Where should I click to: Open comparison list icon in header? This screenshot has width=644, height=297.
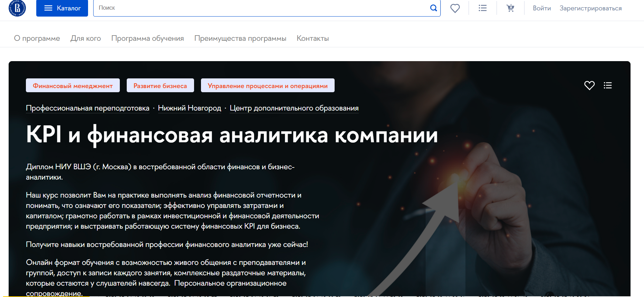(482, 8)
